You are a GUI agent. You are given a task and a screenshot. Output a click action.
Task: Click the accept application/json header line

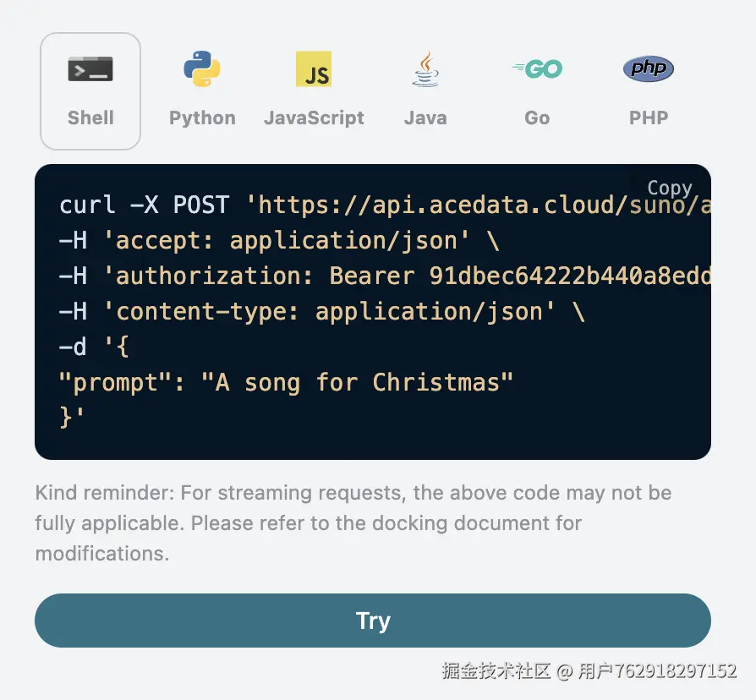point(279,241)
